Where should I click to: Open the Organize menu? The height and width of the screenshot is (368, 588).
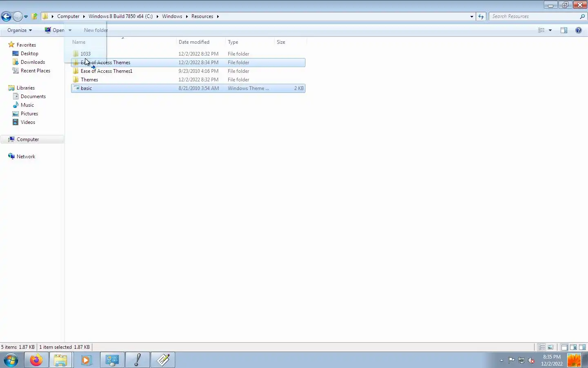point(19,30)
